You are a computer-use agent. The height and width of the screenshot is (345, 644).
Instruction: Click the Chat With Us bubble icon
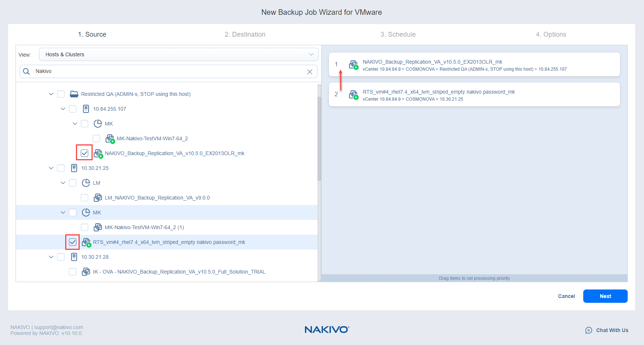[588, 330]
